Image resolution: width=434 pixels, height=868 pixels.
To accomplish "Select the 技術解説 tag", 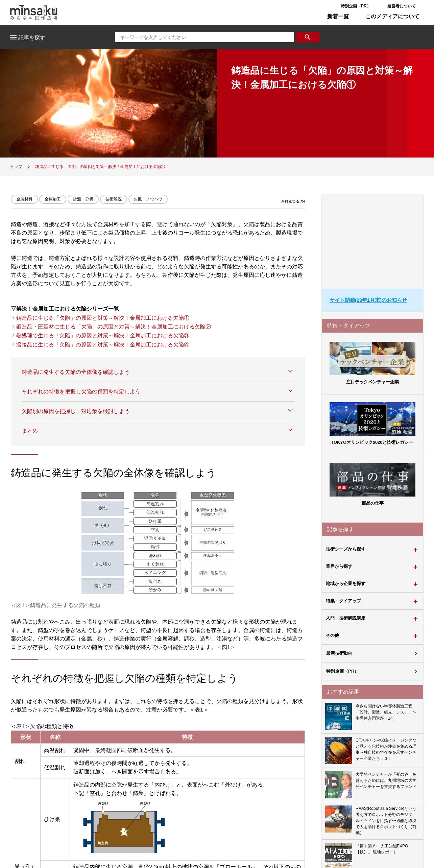I will (114, 199).
